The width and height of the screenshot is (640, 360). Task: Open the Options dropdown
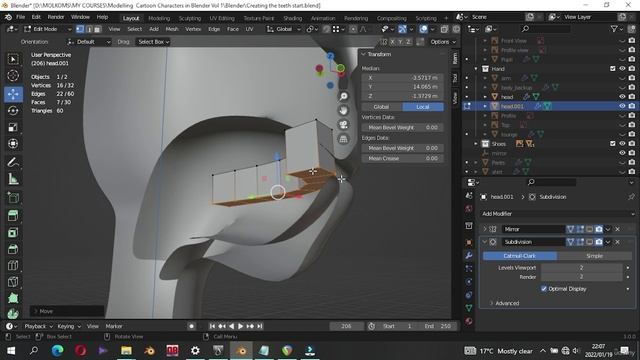point(443,42)
